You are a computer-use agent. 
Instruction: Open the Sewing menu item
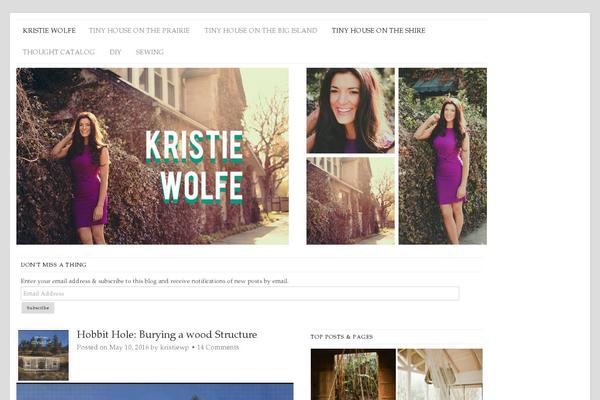[150, 52]
